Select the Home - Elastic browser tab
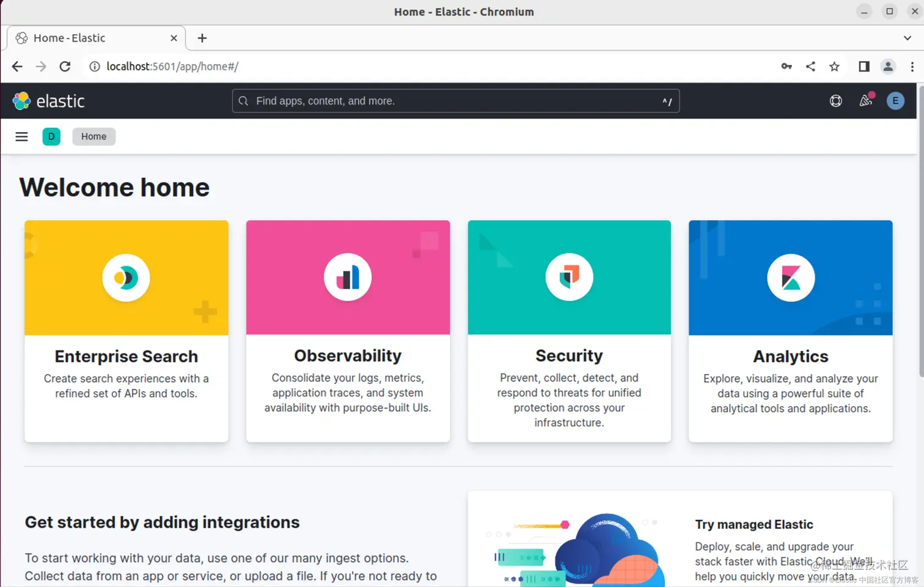The image size is (924, 587). (x=97, y=38)
